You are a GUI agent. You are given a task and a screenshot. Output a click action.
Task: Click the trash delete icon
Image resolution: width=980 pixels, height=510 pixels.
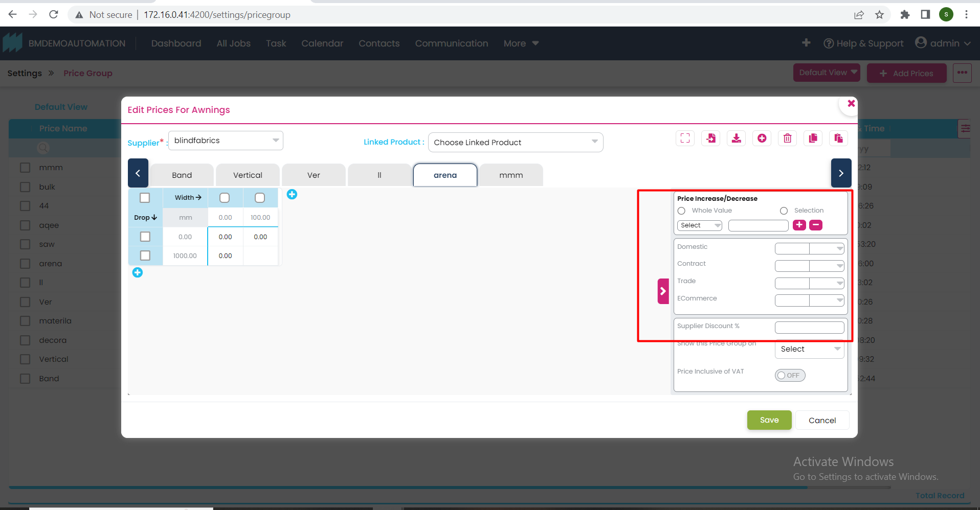788,138
